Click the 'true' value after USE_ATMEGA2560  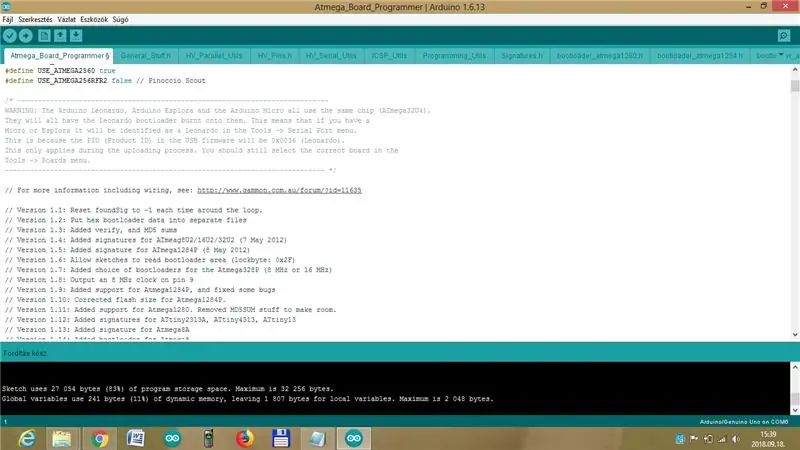coord(107,71)
